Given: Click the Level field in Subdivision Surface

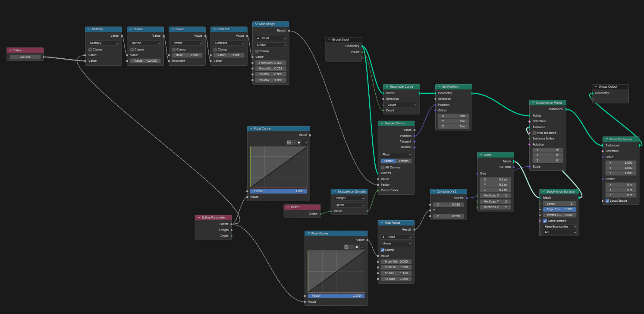Looking at the screenshot, I should coord(559,203).
